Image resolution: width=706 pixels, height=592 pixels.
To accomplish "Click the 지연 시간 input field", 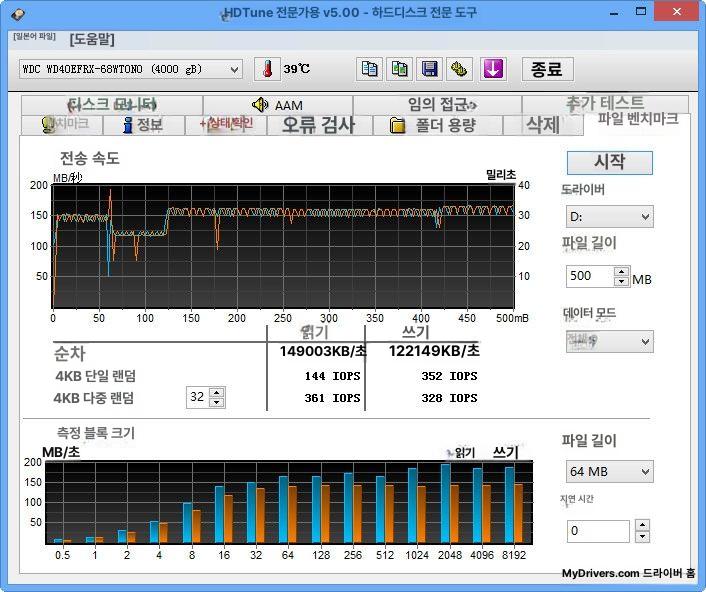I will pos(598,531).
